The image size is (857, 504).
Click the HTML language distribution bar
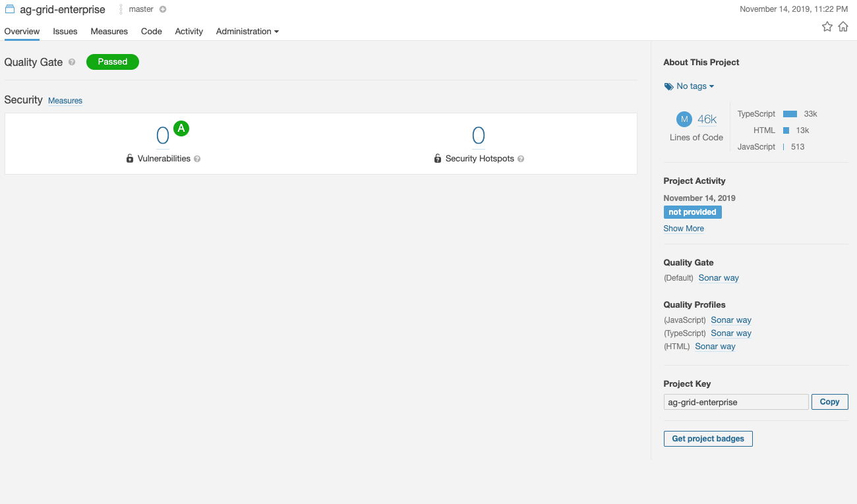click(x=786, y=130)
